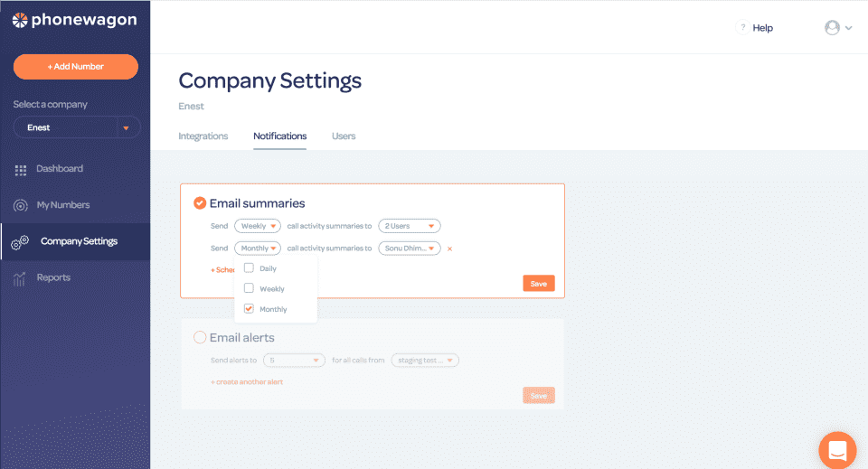Open the Sonu Dhim recipient dropdown

(x=409, y=249)
